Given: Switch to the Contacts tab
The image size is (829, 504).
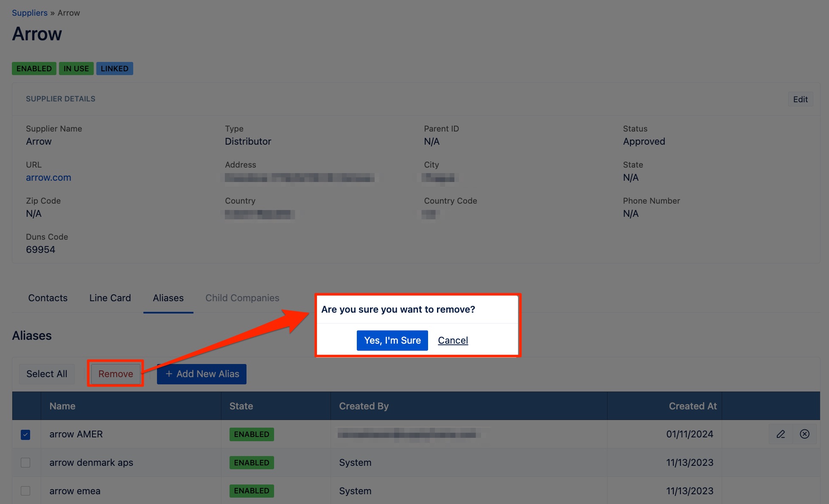Looking at the screenshot, I should (48, 298).
